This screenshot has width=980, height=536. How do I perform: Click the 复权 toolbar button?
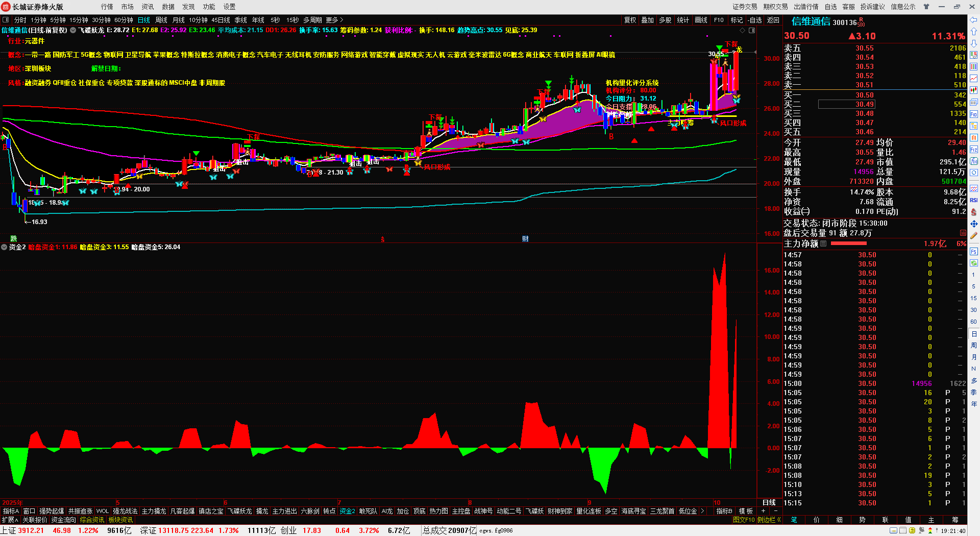coord(630,20)
